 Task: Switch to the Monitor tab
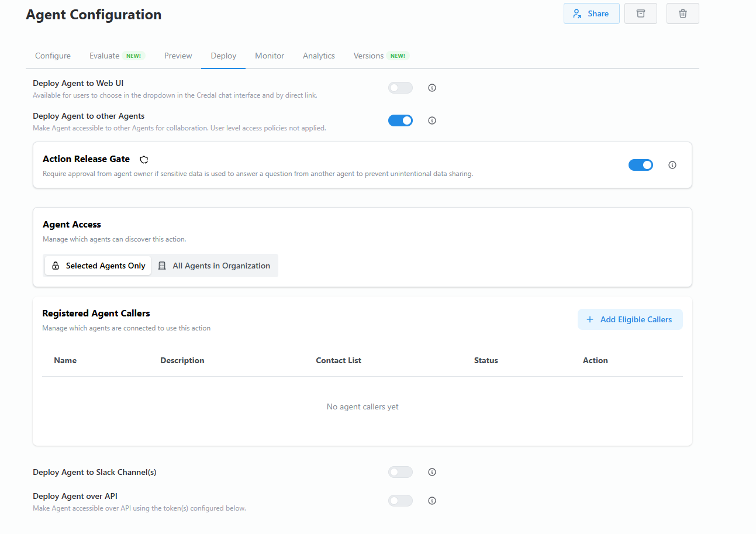tap(270, 56)
